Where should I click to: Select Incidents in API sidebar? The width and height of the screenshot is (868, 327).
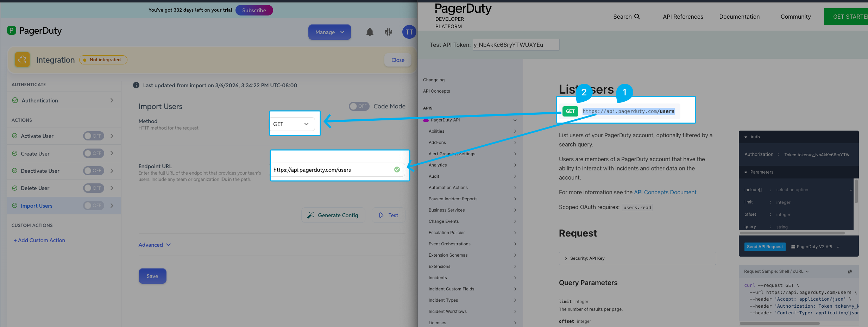[x=438, y=278]
